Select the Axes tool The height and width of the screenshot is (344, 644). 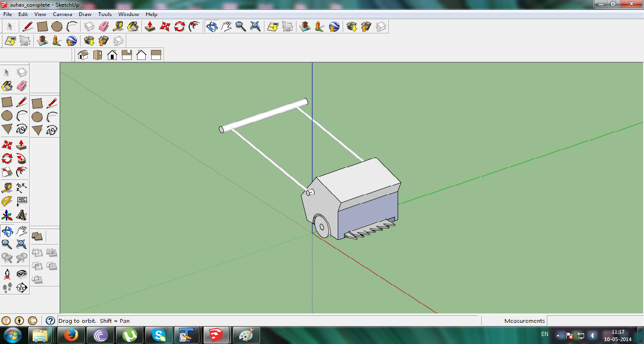(7, 215)
